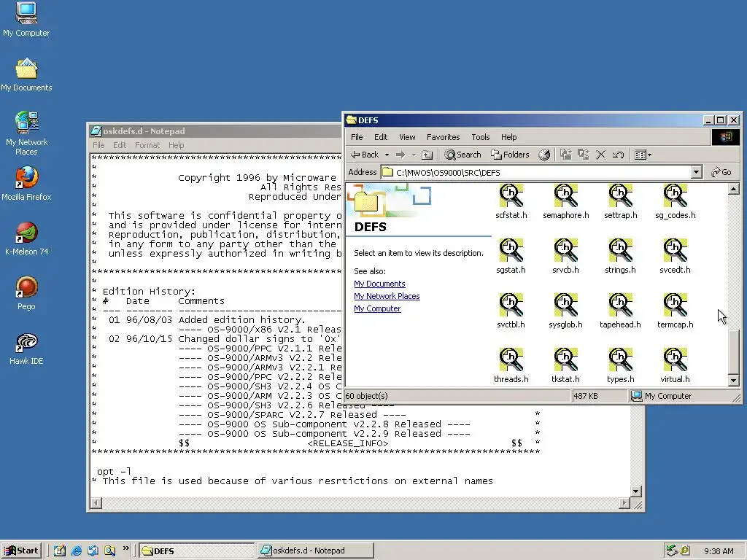Image resolution: width=747 pixels, height=560 pixels.
Task: Select the sysglob.h file icon
Action: (x=565, y=306)
